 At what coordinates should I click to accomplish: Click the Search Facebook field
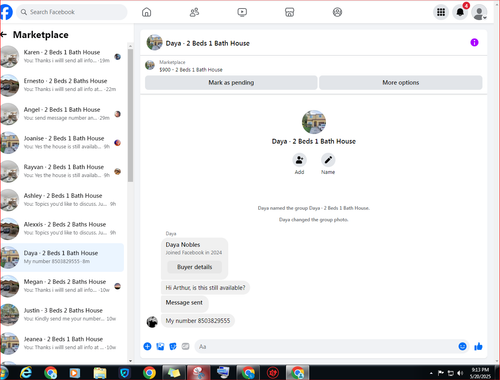72,12
